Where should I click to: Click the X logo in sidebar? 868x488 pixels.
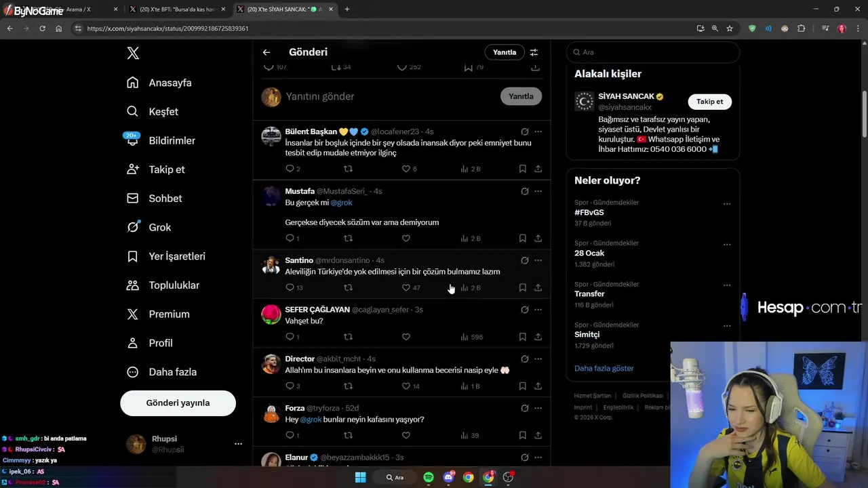pos(133,54)
